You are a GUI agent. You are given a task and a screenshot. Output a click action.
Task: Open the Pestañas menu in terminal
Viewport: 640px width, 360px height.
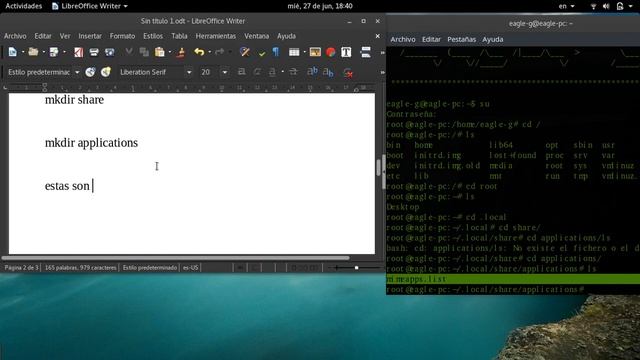[x=461, y=39]
